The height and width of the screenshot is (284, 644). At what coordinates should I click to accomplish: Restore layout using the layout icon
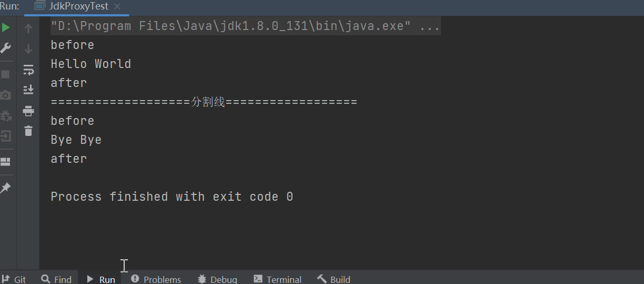[x=5, y=162]
